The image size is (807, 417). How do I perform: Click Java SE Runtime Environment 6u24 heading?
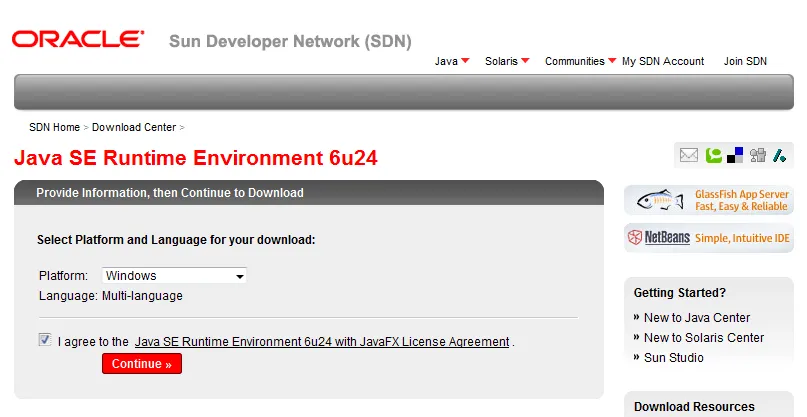[196, 158]
